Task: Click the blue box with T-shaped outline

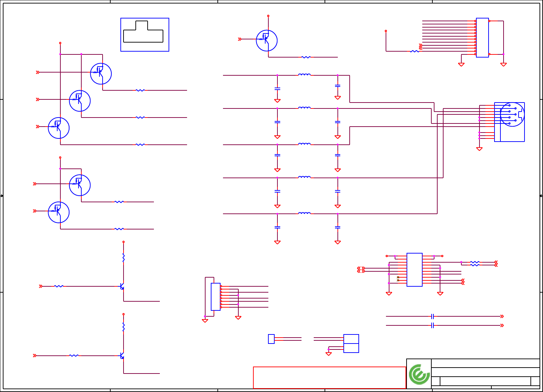Action: 145,35
